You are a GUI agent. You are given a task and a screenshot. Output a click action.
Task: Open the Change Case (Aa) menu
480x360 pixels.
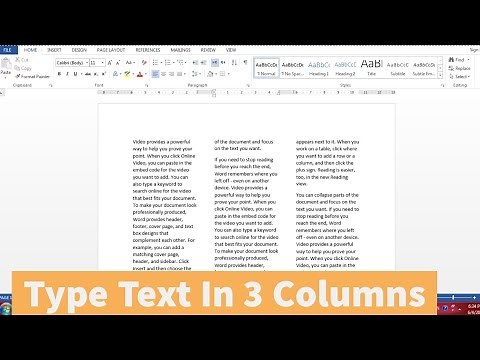[x=130, y=63]
